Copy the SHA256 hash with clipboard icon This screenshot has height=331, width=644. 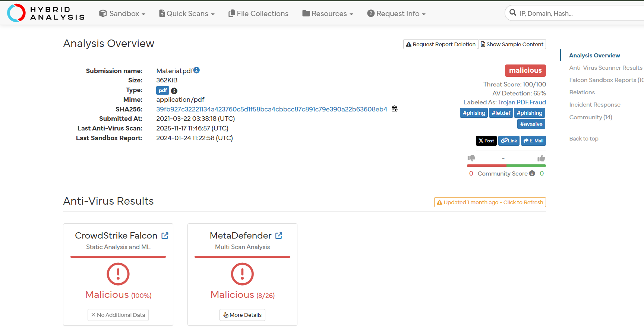tap(395, 109)
